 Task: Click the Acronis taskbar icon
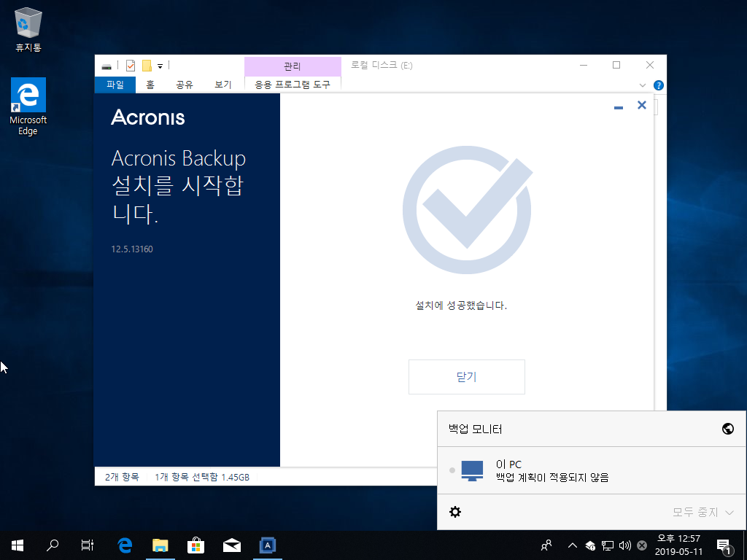tap(267, 545)
